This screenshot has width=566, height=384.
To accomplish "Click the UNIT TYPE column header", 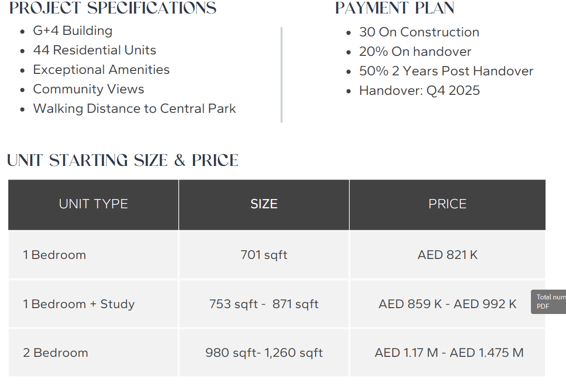I will click(93, 204).
